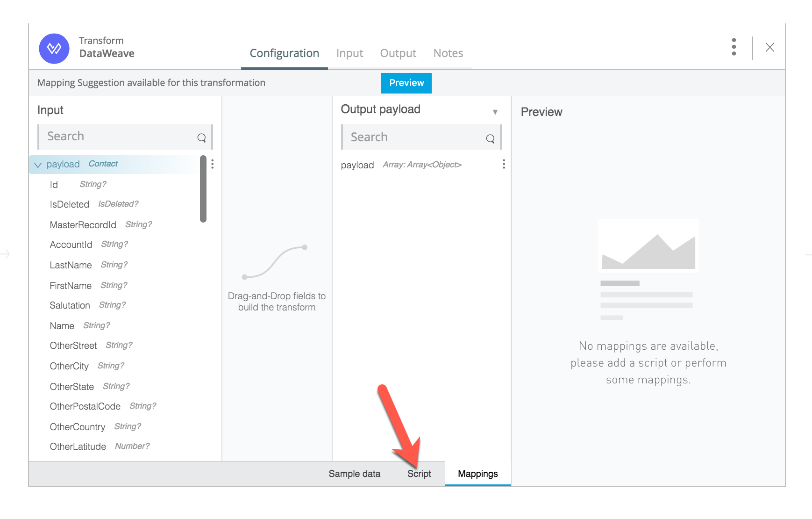Open output payload Array kebab menu
This screenshot has height=519, width=812.
(x=504, y=164)
